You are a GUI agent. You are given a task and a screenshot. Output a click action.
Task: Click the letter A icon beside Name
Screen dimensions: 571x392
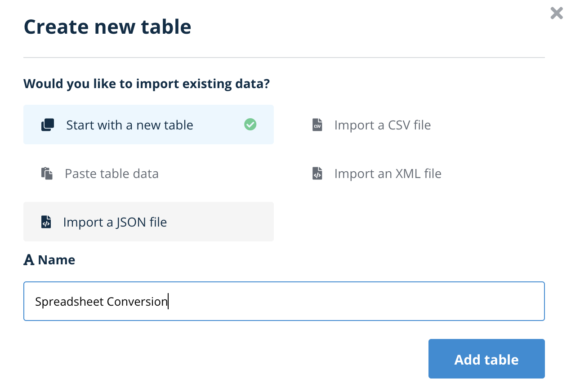(29, 260)
